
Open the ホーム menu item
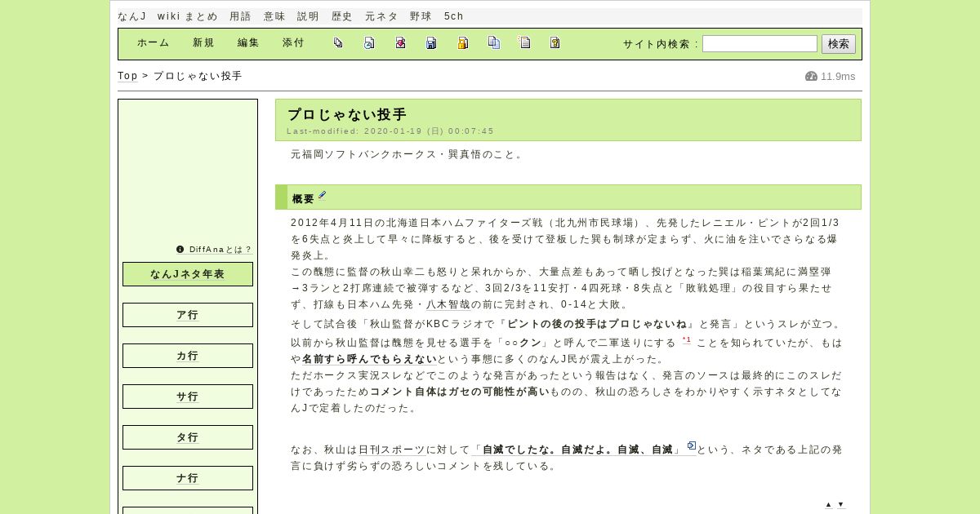tap(154, 43)
